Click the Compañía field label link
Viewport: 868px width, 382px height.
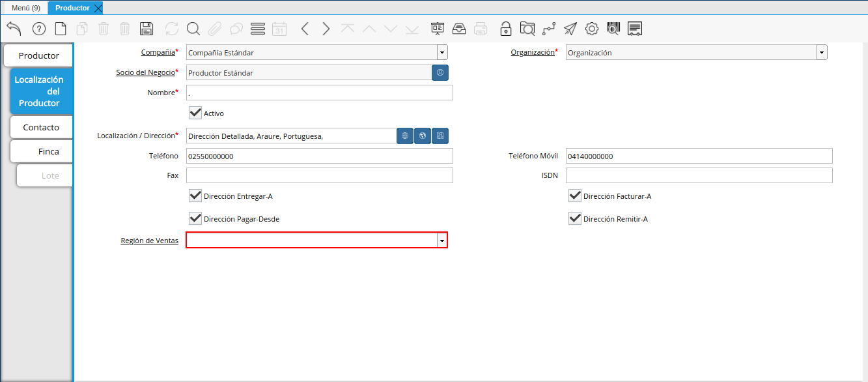pyautogui.click(x=158, y=52)
